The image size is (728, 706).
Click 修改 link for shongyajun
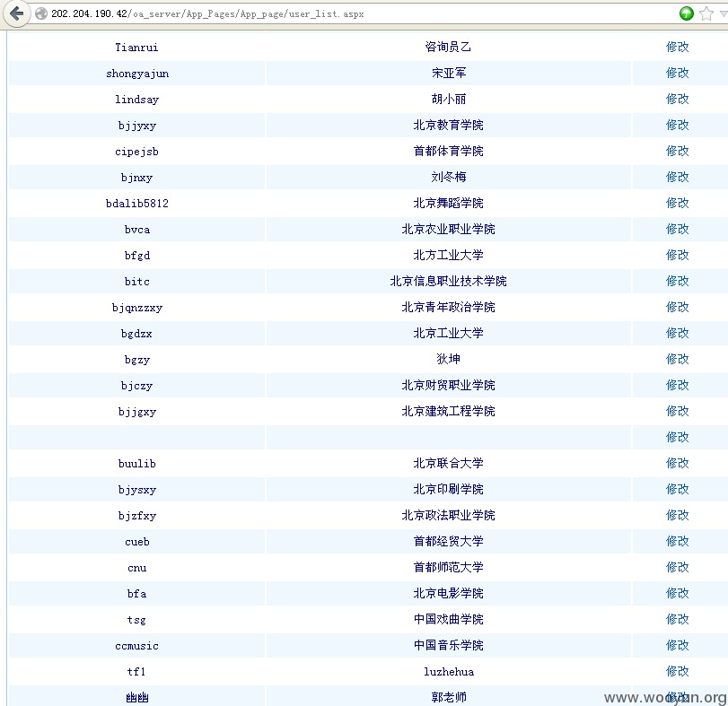pyautogui.click(x=678, y=73)
